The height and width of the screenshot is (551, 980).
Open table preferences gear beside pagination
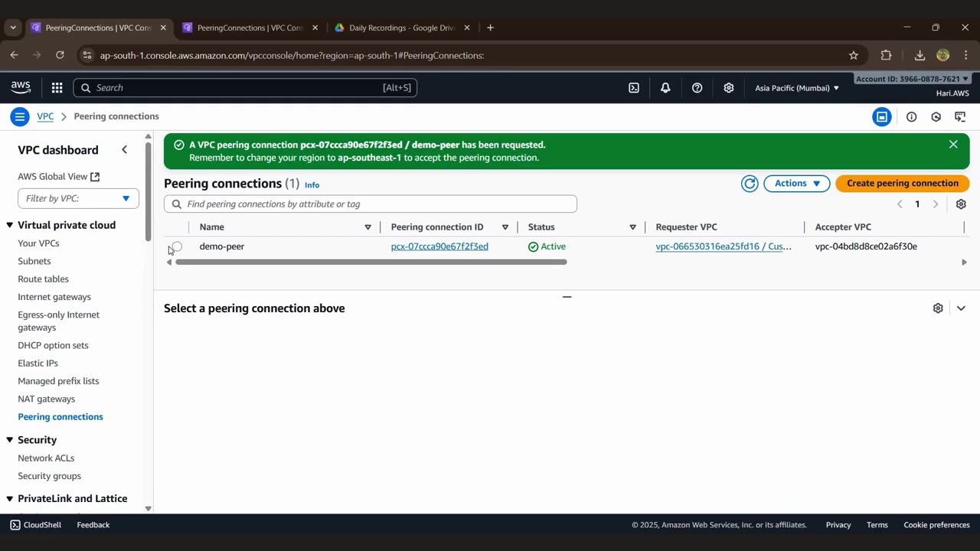tap(961, 204)
